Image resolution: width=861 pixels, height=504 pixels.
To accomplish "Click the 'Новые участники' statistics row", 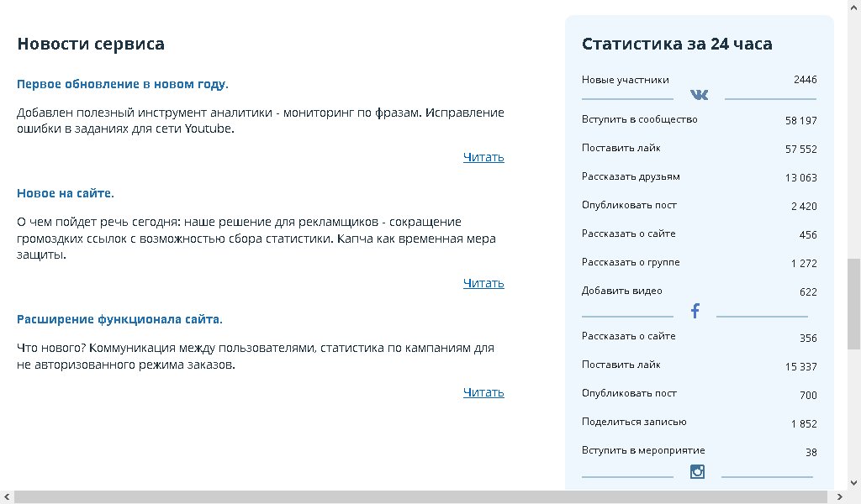I will click(x=625, y=80).
